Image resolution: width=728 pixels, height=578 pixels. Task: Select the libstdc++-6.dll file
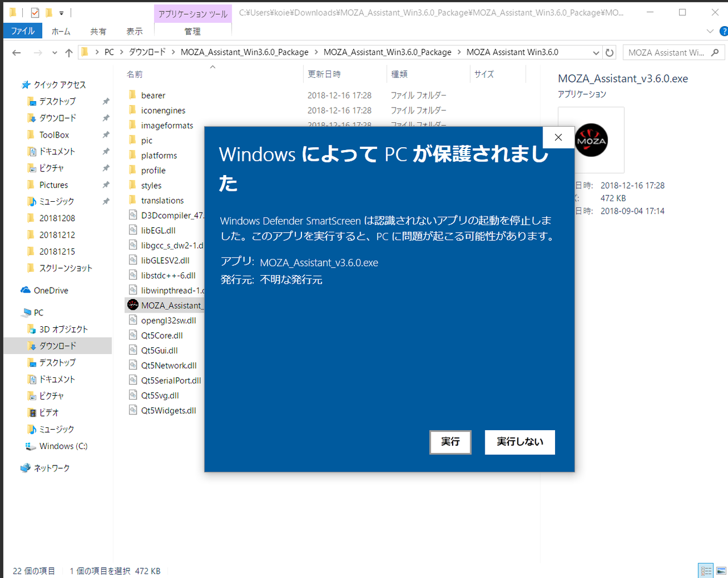168,275
